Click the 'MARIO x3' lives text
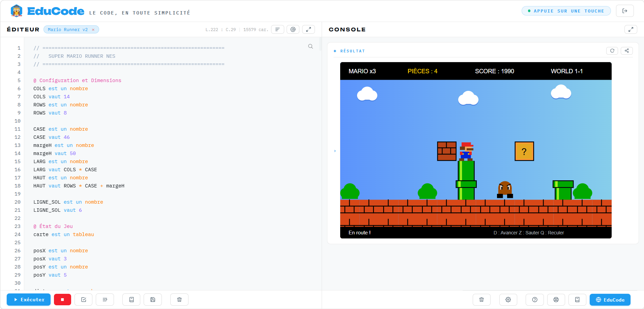Screen dimensions: 644x309 [362, 71]
